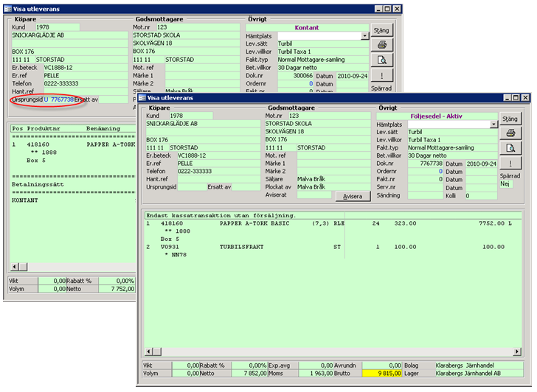537x392 pixels.
Task: Close the back Visa utleverans window
Action: point(397,9)
